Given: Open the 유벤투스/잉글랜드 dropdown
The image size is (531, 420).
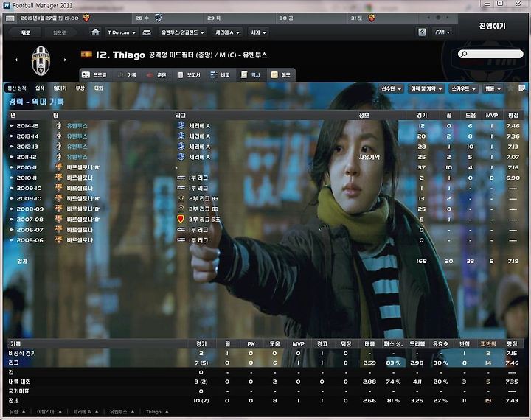Looking at the screenshot, I should coord(183,32).
